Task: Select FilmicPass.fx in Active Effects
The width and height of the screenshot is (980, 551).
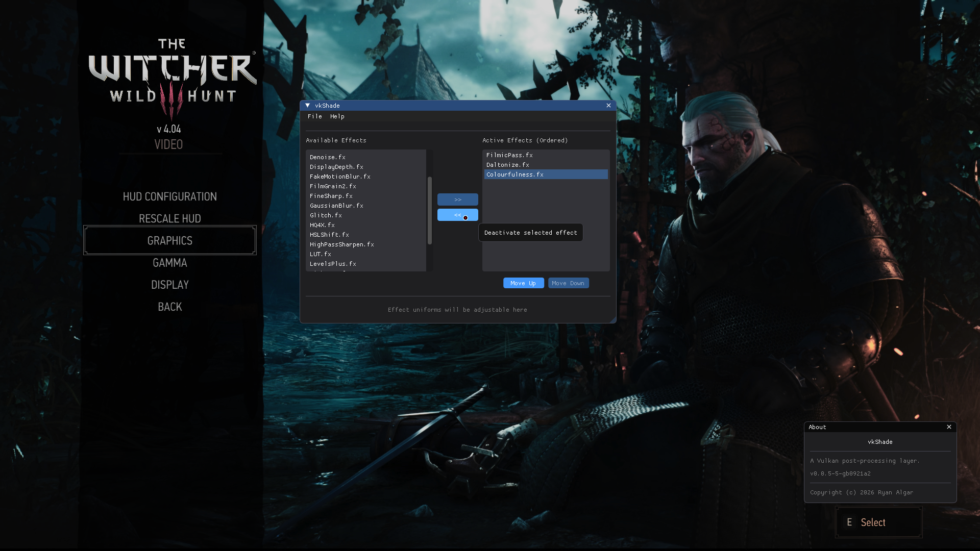Action: 509,155
